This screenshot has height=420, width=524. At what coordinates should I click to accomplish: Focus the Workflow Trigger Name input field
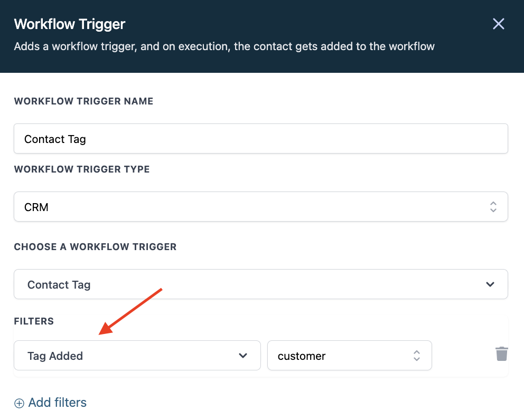pyautogui.click(x=260, y=139)
